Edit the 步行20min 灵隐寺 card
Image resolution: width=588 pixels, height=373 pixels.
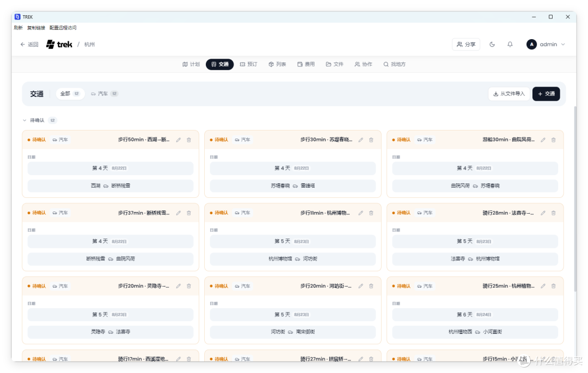[179, 286]
